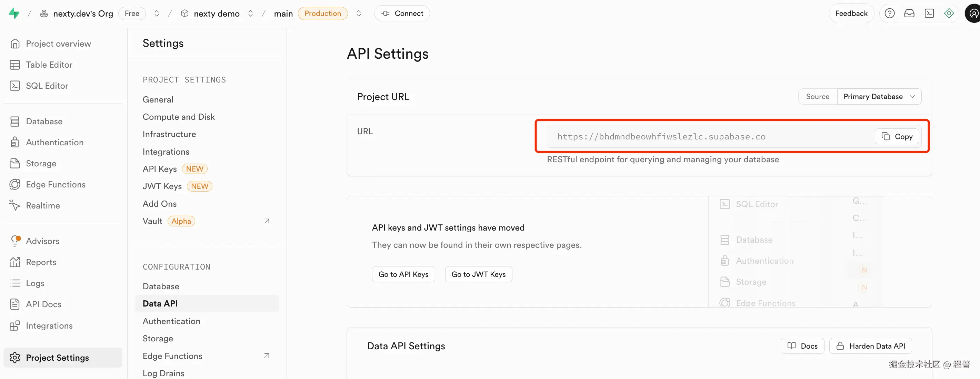Image resolution: width=980 pixels, height=379 pixels.
Task: Open the command terminal icon
Action: [x=929, y=13]
